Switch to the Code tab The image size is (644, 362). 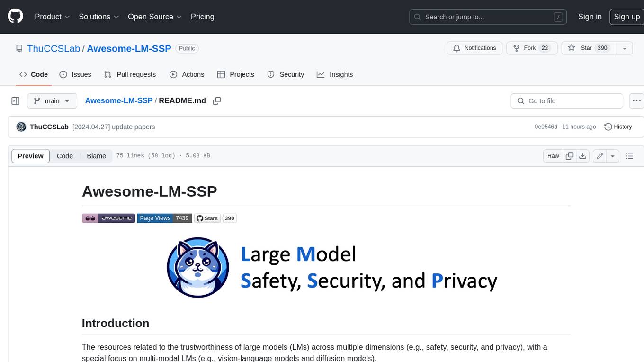click(34, 74)
